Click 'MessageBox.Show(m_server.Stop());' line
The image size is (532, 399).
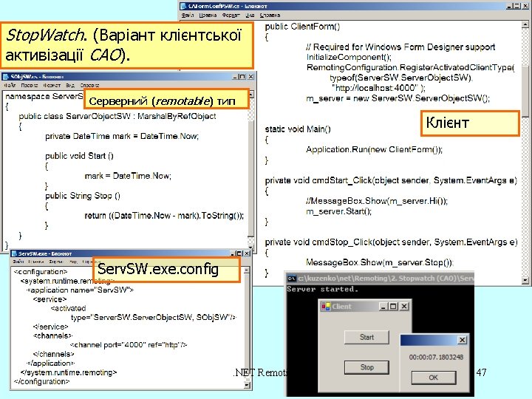coord(380,262)
